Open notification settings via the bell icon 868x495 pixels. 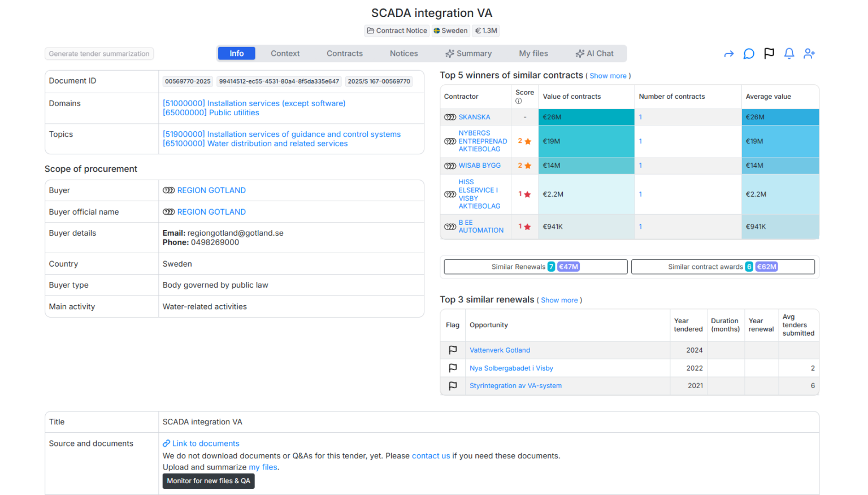[789, 54]
